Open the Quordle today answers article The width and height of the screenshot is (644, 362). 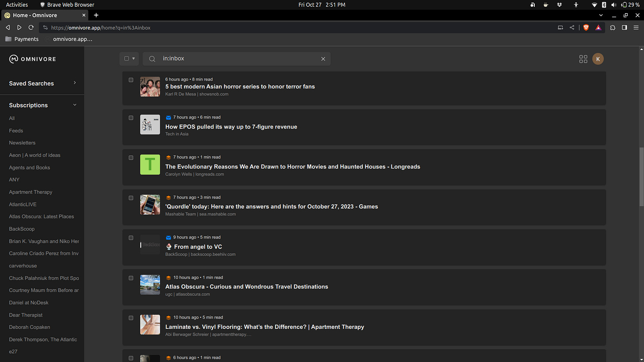click(272, 206)
